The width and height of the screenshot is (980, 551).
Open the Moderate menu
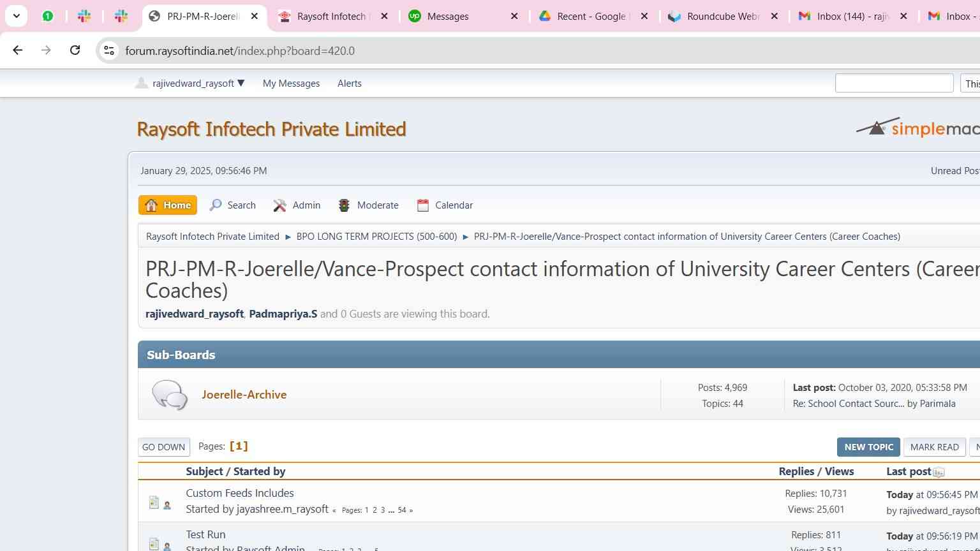(378, 205)
